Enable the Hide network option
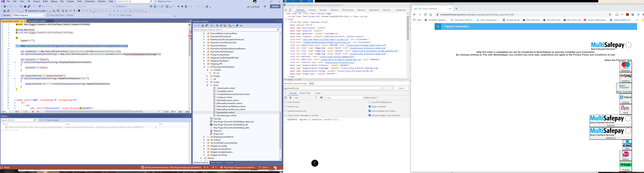644x173 pixels. pos(285,102)
